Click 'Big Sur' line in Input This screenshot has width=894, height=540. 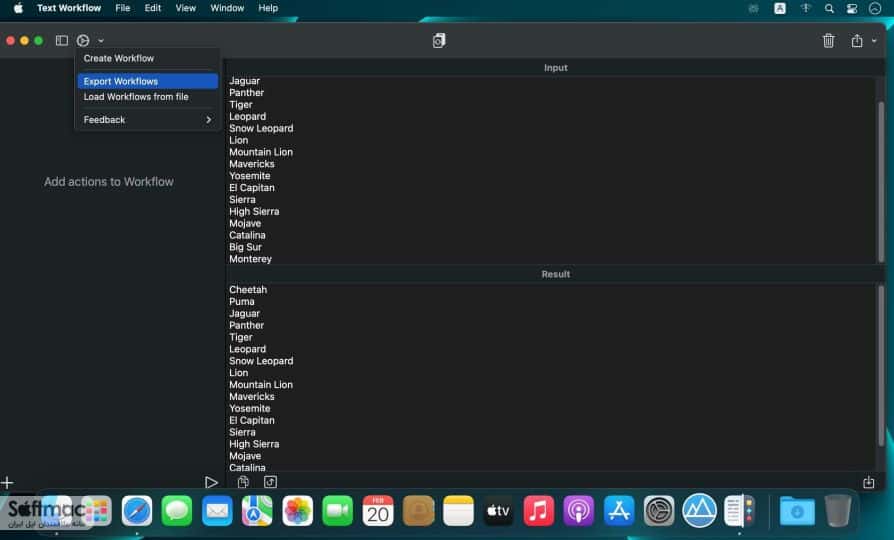point(245,247)
